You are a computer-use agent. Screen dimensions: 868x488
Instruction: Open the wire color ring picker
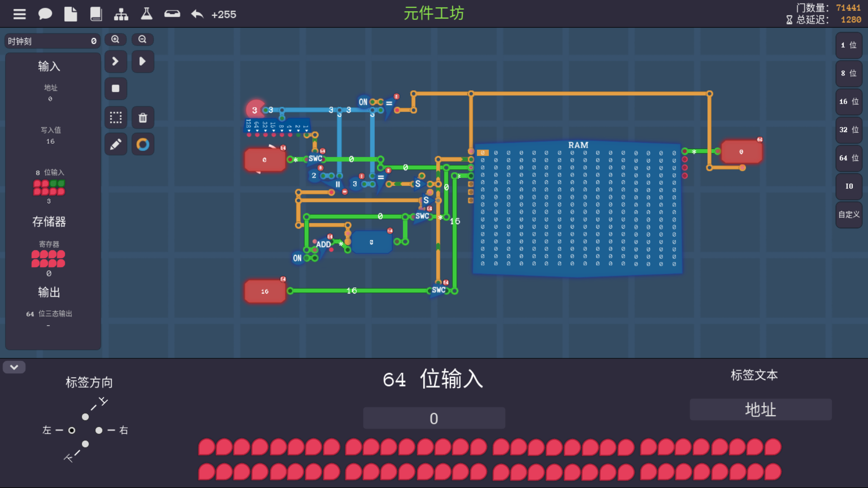142,144
